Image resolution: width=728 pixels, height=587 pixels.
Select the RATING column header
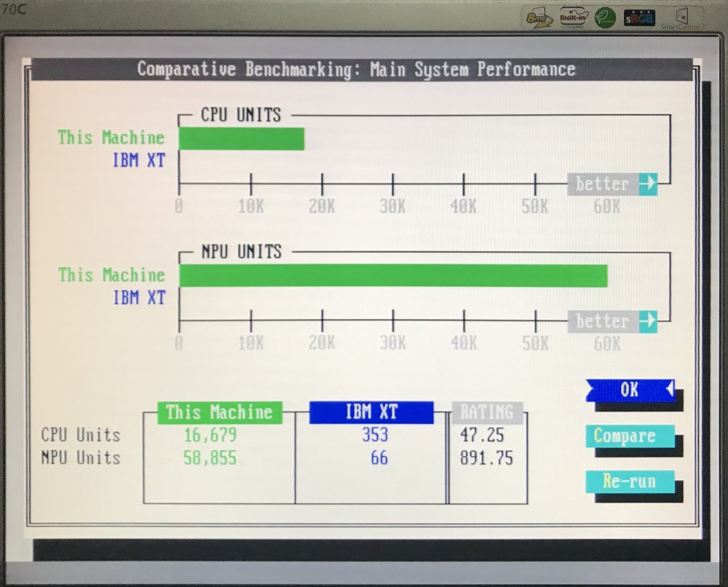(487, 412)
